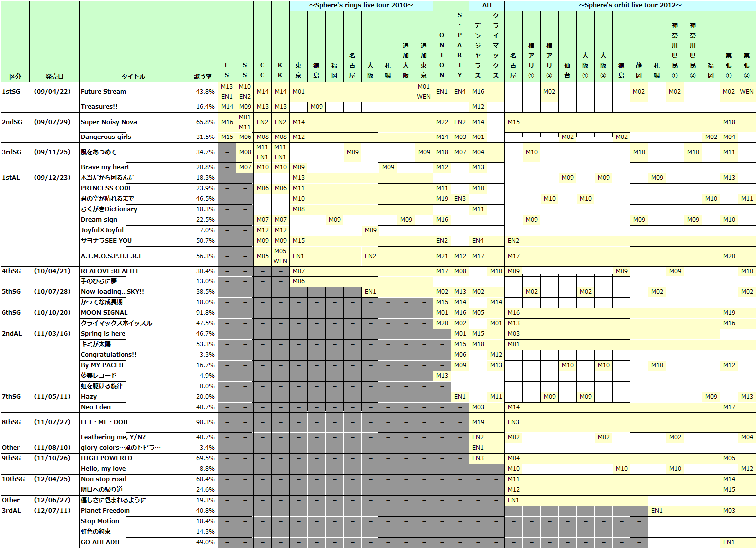Screen dimensions: 756x548
Task: Select the 手のひらに夢 title cell
Action: point(133,281)
